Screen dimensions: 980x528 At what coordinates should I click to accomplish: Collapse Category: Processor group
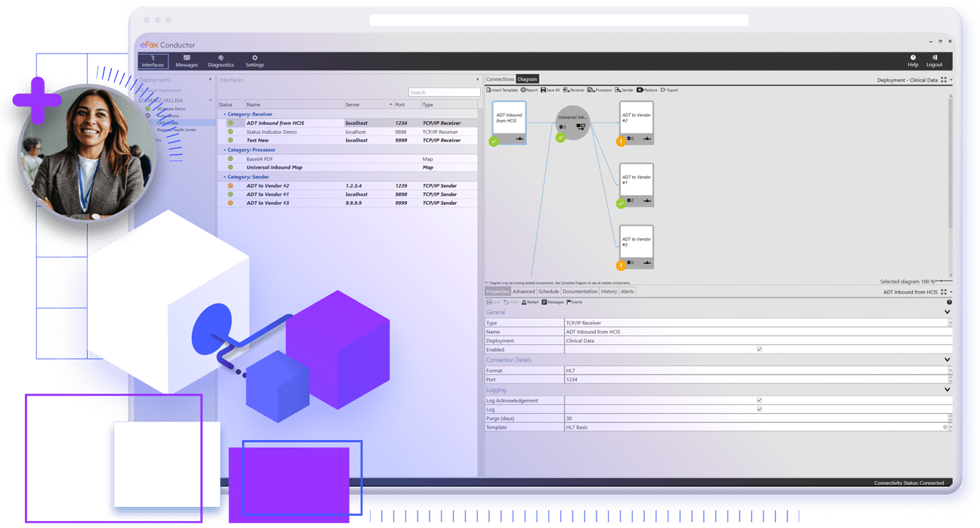[224, 150]
